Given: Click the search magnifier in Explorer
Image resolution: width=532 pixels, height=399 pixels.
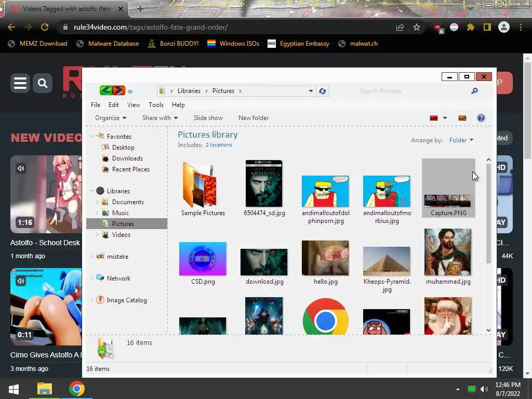Looking at the screenshot, I should coord(475,90).
